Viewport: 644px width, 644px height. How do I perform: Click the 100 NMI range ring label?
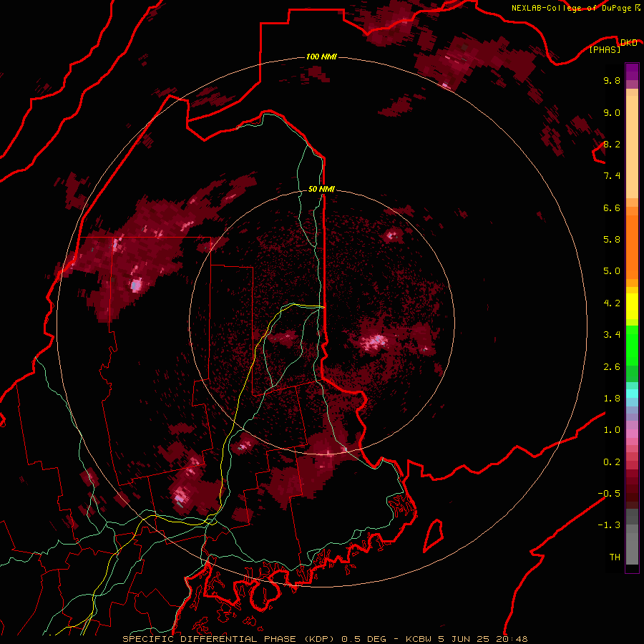click(321, 57)
